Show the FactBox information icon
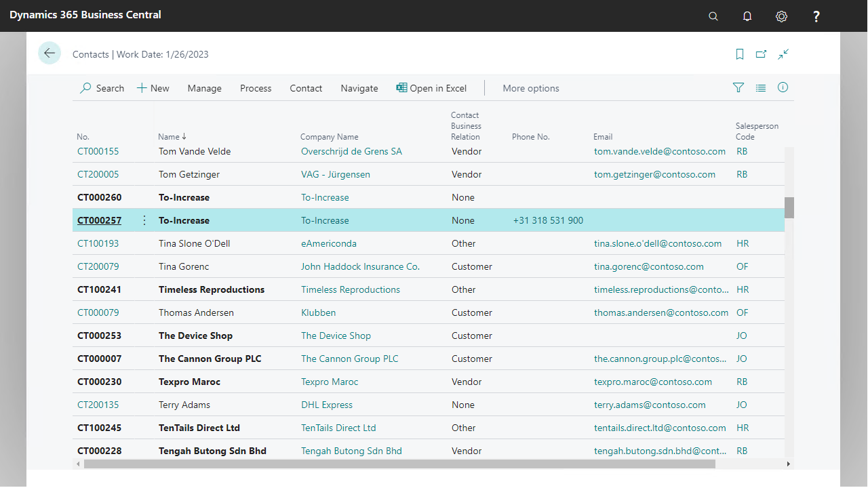Viewport: 868px width, 488px height. 783,87
